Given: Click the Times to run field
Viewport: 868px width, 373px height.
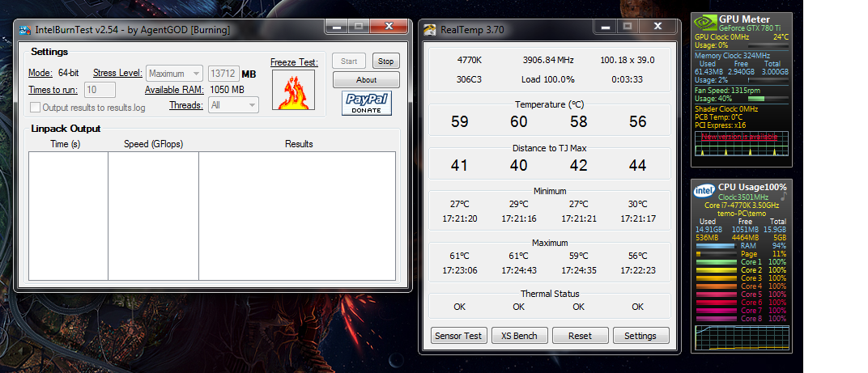Looking at the screenshot, I should coord(100,90).
